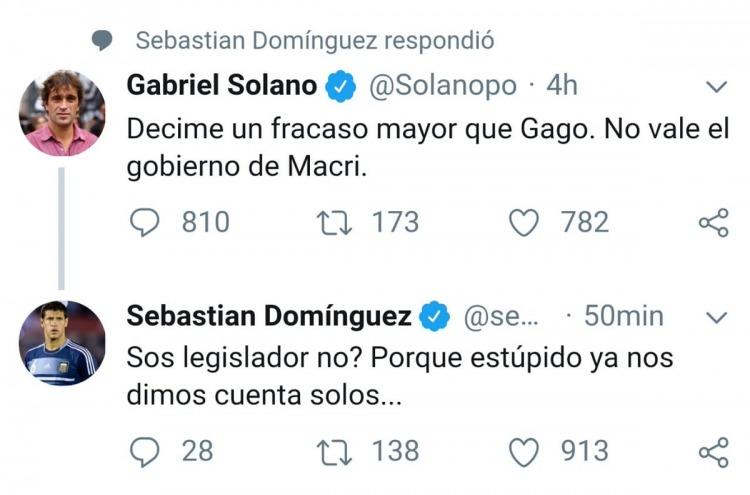Like Sebastian Domínguez's reply

[x=524, y=452]
